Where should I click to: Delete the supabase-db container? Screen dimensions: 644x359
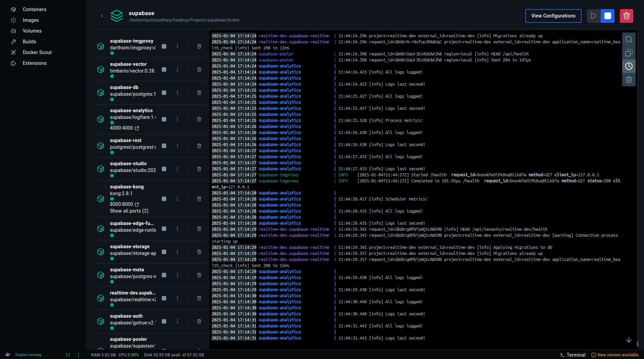click(199, 93)
